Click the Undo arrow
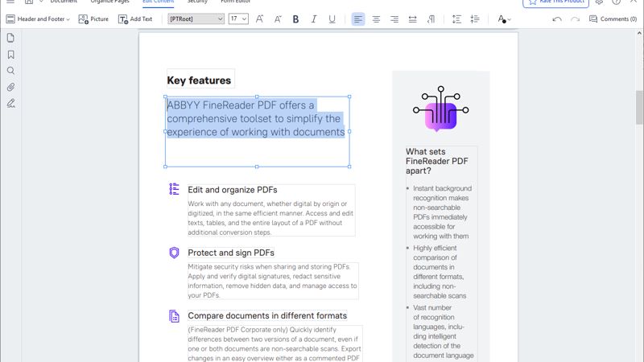 tap(557, 19)
